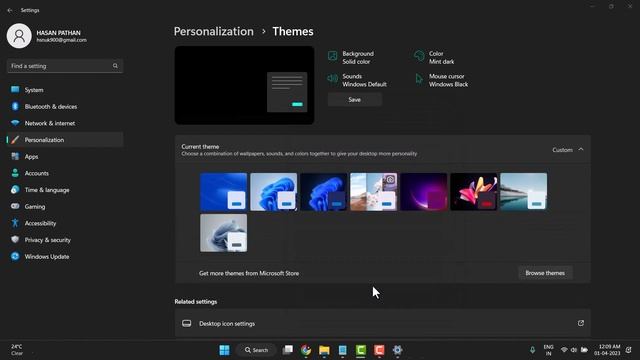640x360 pixels.
Task: Select the colorful Captured Motion theme
Action: [x=473, y=192]
